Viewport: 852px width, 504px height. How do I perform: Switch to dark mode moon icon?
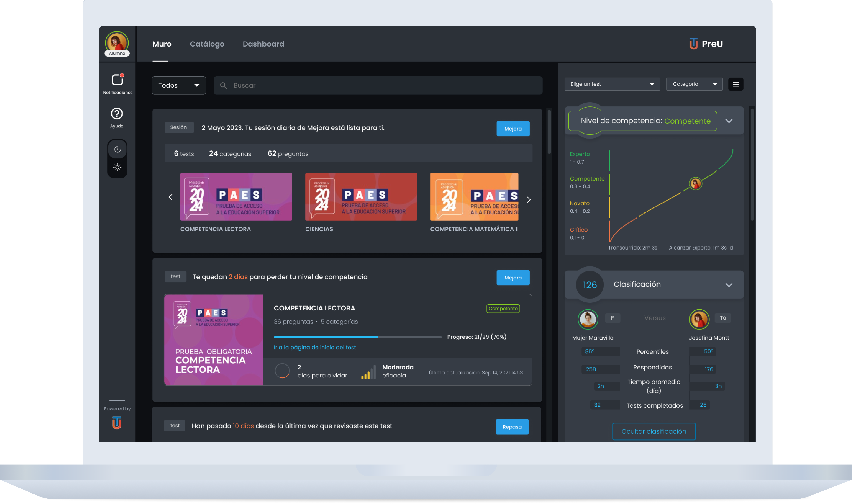tap(117, 149)
